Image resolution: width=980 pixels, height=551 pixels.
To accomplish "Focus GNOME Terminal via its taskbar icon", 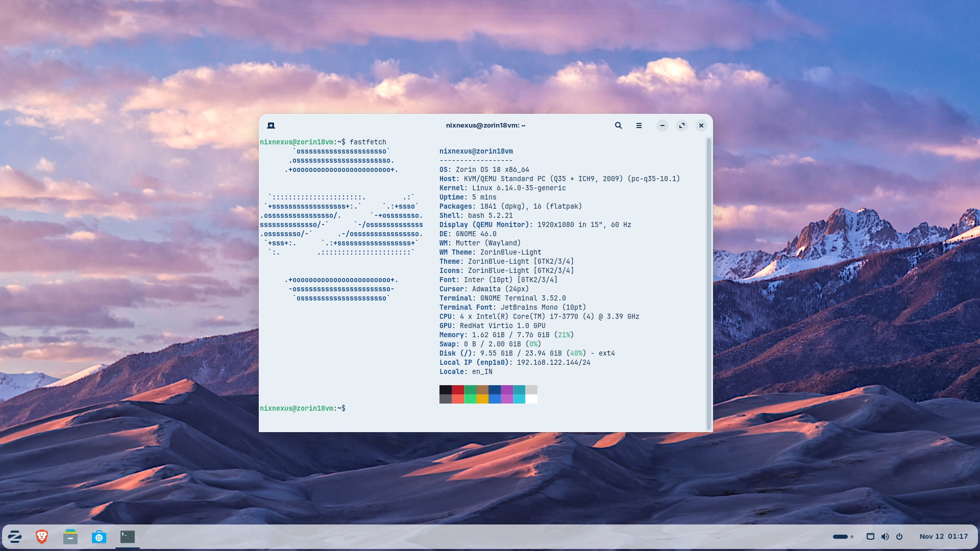I will click(x=127, y=536).
